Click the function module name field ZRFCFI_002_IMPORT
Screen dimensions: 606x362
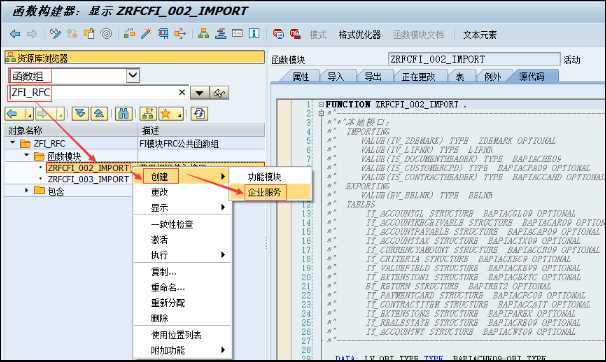[x=474, y=59]
